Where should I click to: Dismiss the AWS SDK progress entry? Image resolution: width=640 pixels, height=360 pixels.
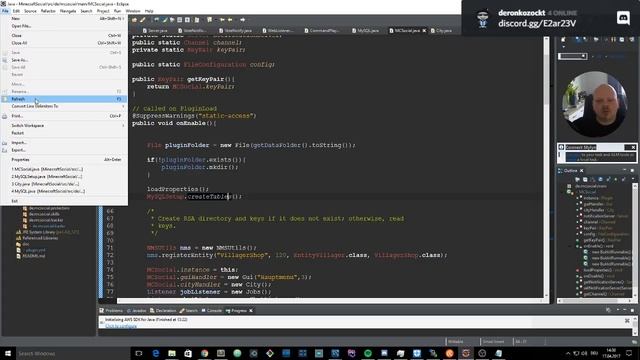[x=627, y=321]
